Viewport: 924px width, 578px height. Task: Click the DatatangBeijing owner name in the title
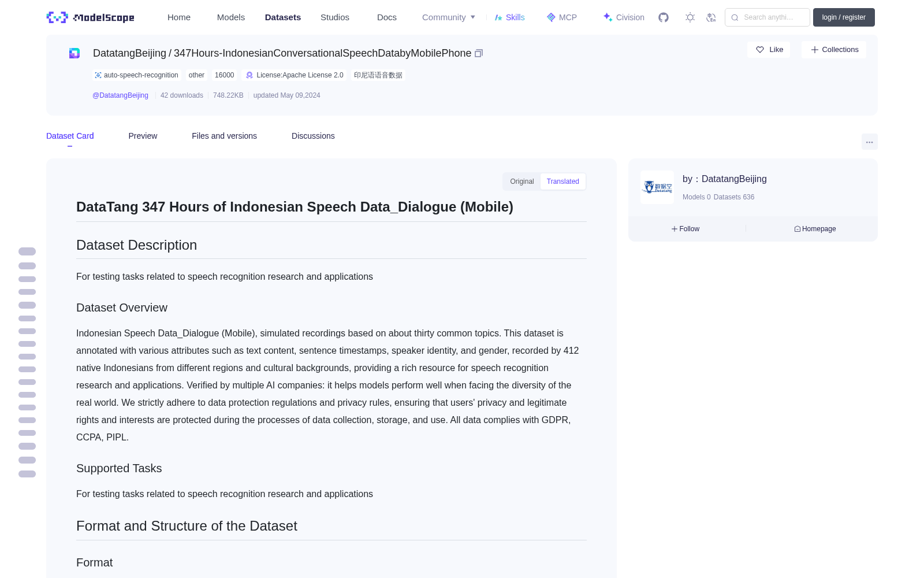[x=129, y=53]
